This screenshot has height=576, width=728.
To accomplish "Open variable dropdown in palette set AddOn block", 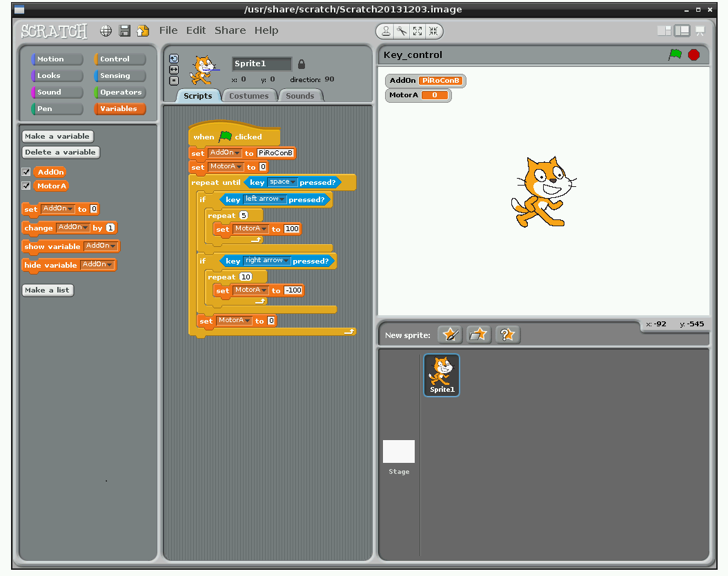I will 58,209.
